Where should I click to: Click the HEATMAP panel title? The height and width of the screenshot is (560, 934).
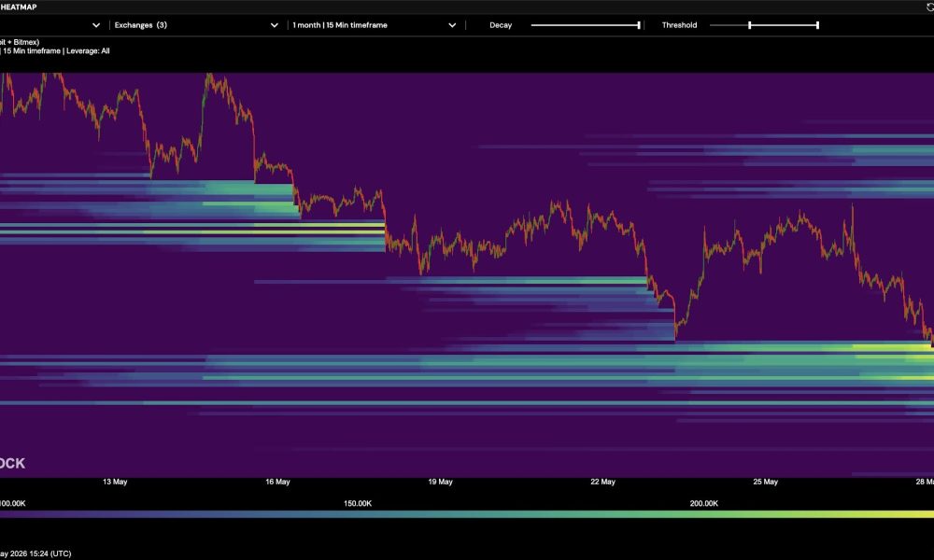coord(19,7)
